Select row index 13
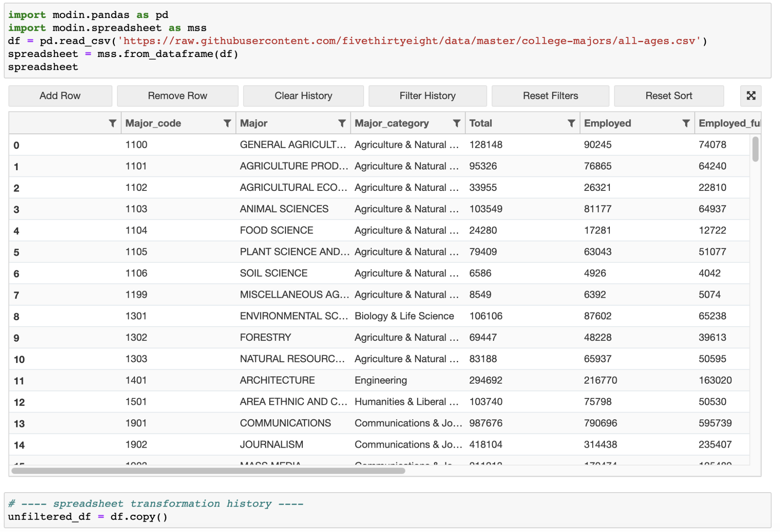This screenshot has height=532, width=780. (x=65, y=424)
